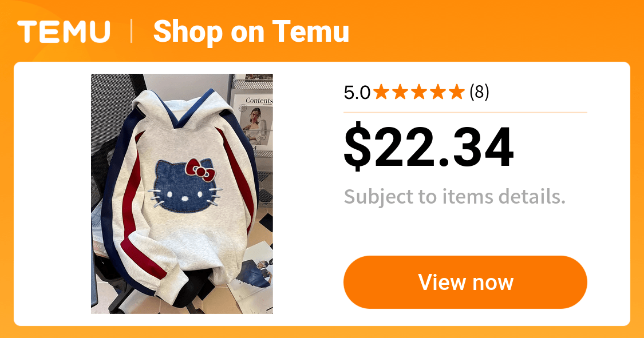The width and height of the screenshot is (644, 338).
Task: Open the hoodie product photo
Action: [182, 194]
